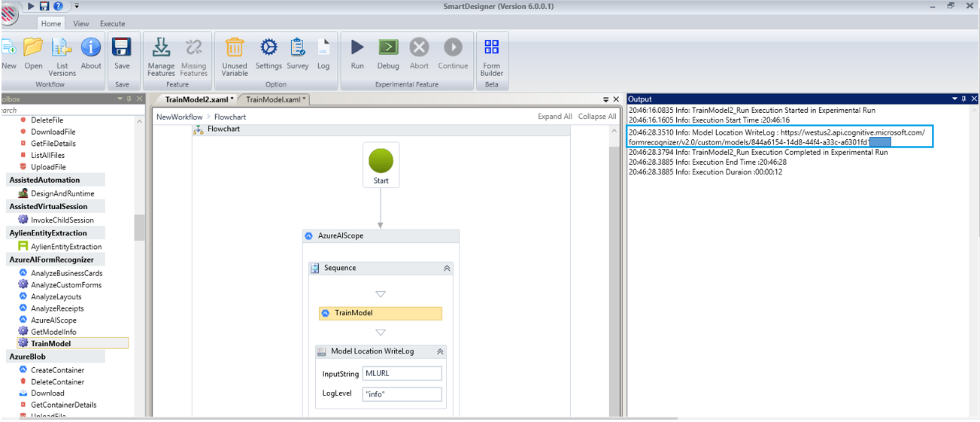
Task: Open the Survey clipboard icon
Action: tap(298, 48)
